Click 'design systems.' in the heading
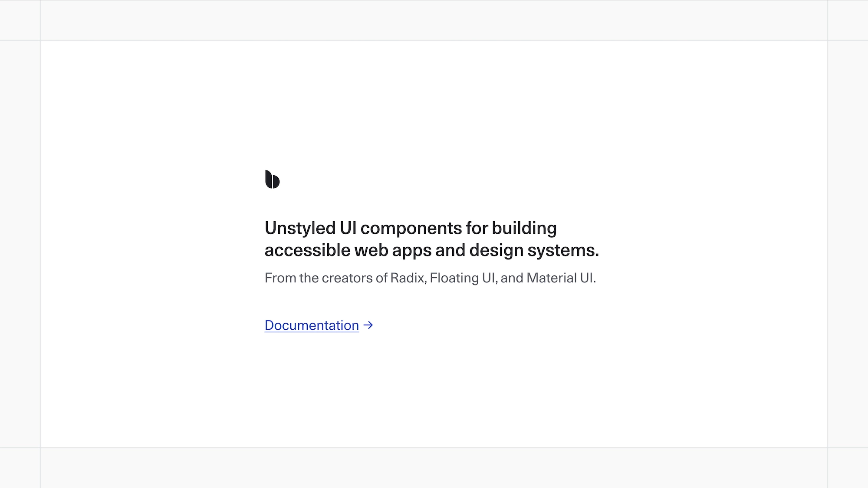This screenshot has height=488, width=868. 534,250
